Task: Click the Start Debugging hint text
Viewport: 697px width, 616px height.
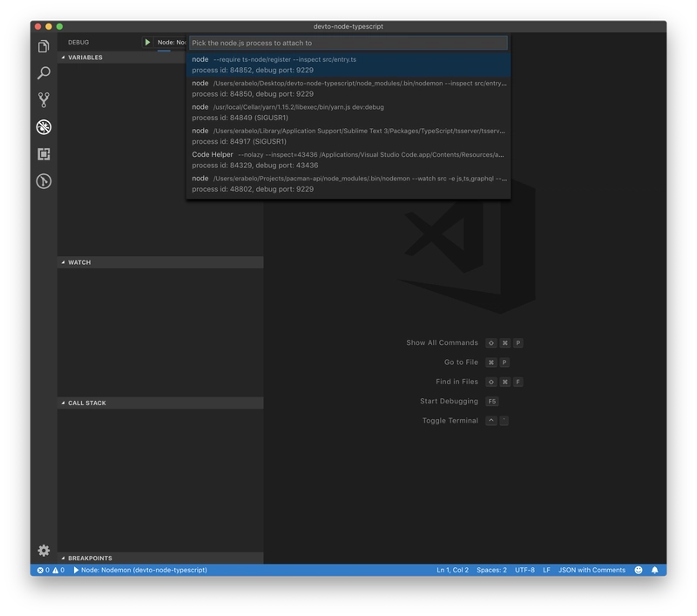Action: [449, 401]
